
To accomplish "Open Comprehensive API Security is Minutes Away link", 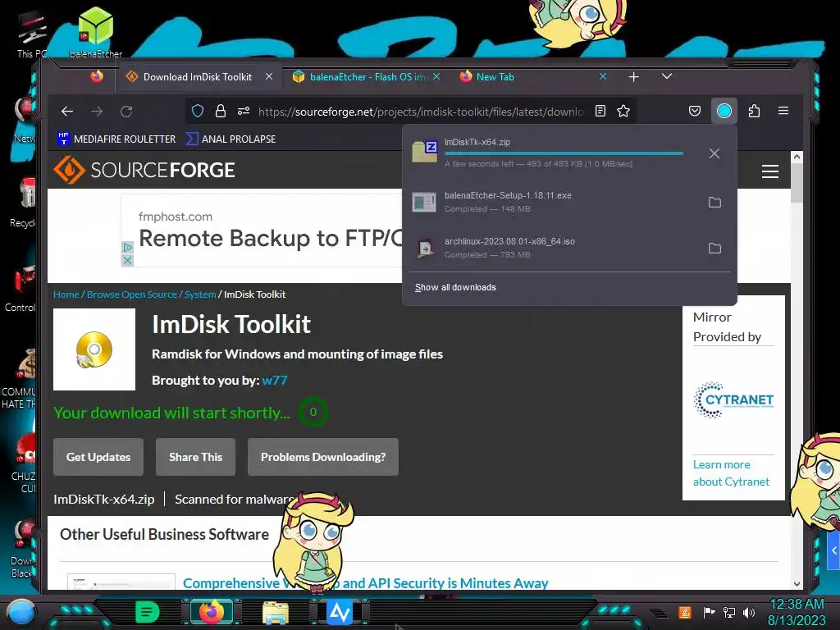I will coord(365,583).
